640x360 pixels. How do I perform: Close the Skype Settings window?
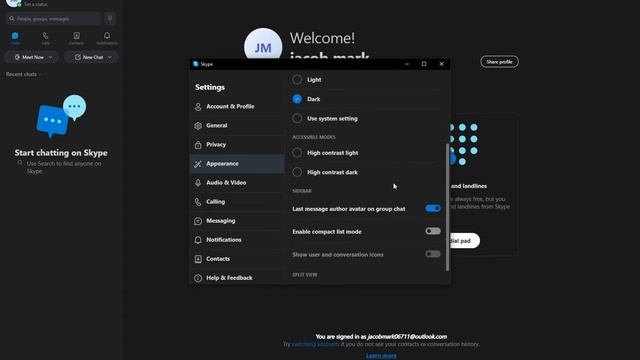click(x=441, y=64)
